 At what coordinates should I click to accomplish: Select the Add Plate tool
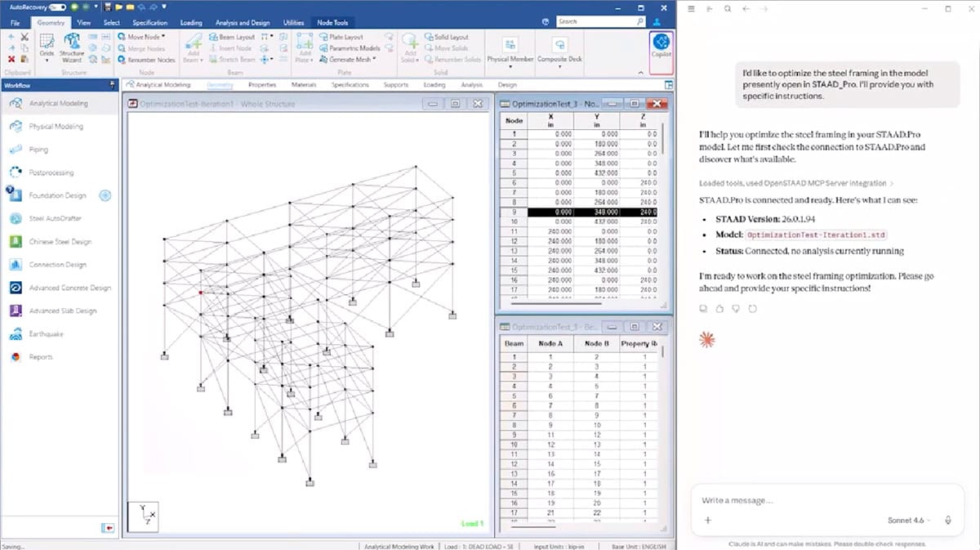(303, 49)
